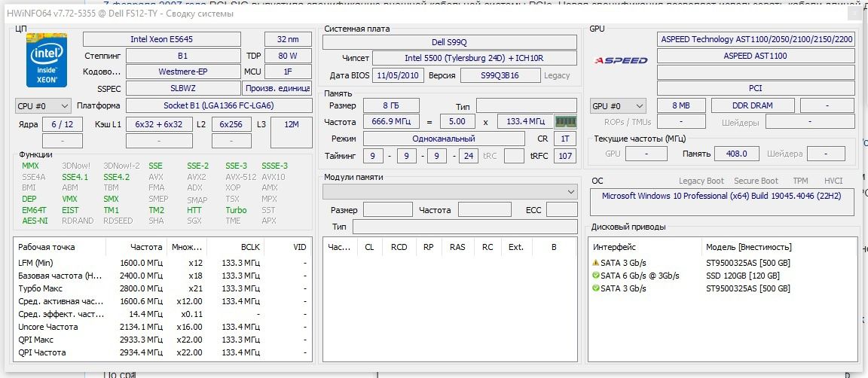Click the Произв. единица button
868x378 pixels.
coord(277,89)
